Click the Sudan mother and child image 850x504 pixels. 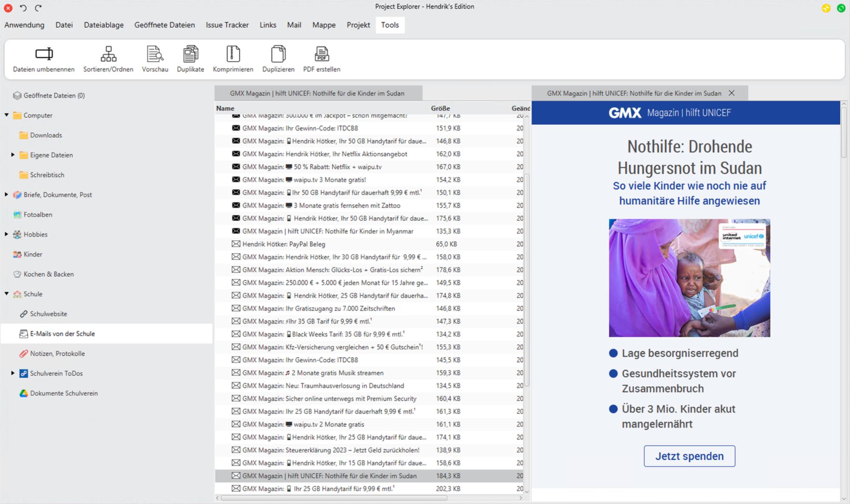point(689,278)
